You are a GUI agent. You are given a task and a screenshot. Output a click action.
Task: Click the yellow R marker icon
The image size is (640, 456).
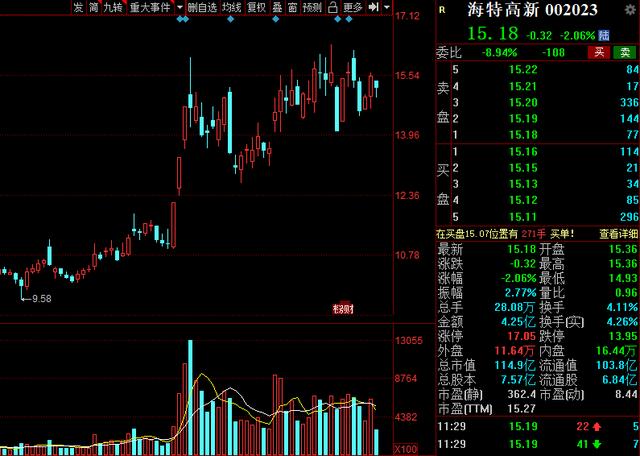pos(442,11)
